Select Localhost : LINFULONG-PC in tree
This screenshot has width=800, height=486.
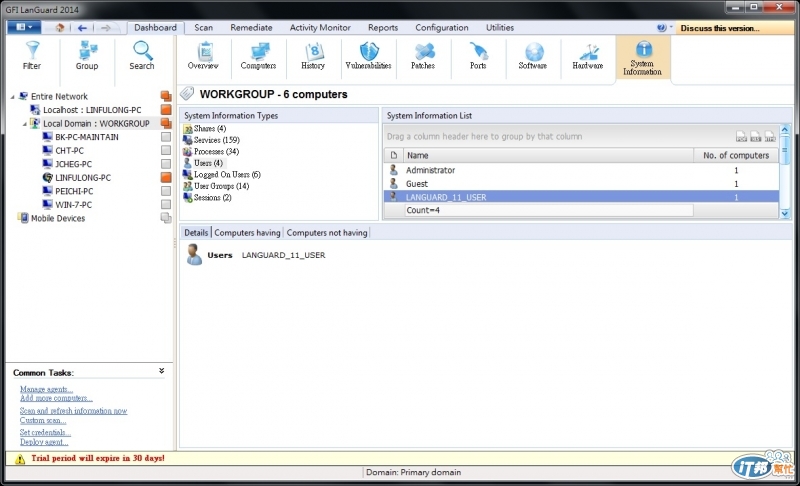(92, 110)
